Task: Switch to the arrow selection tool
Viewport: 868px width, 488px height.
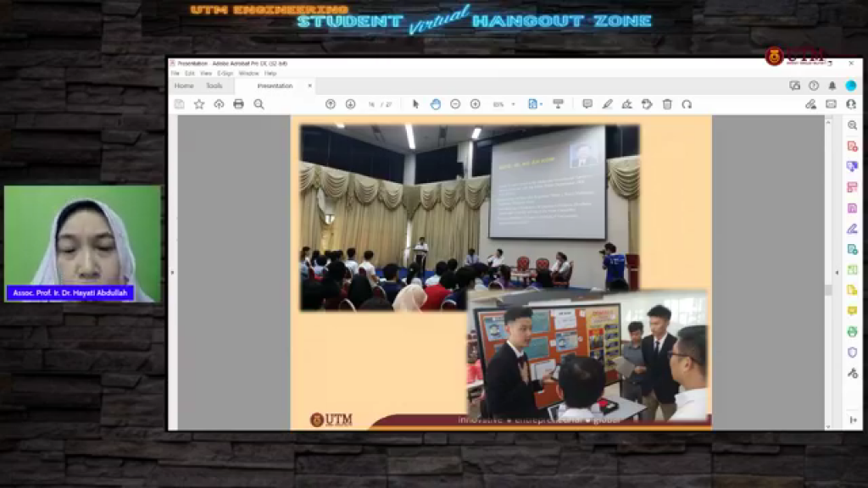Action: [415, 104]
